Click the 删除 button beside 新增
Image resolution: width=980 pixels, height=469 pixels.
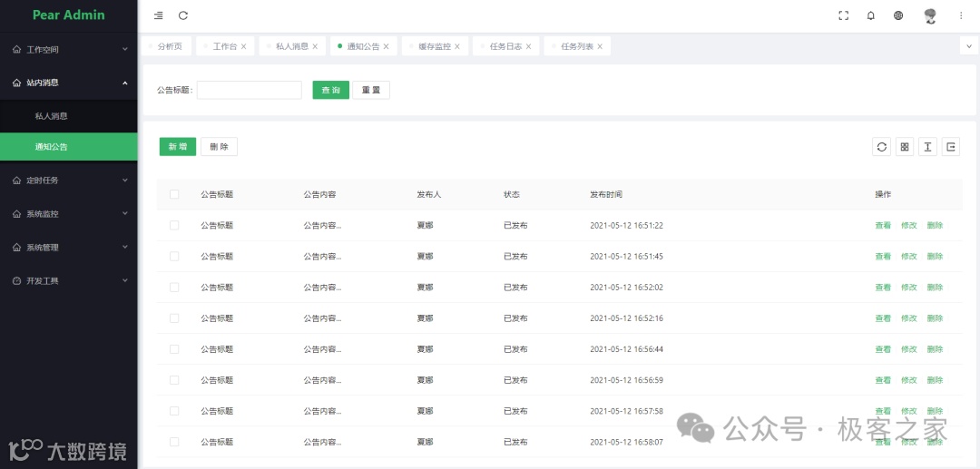coord(219,147)
